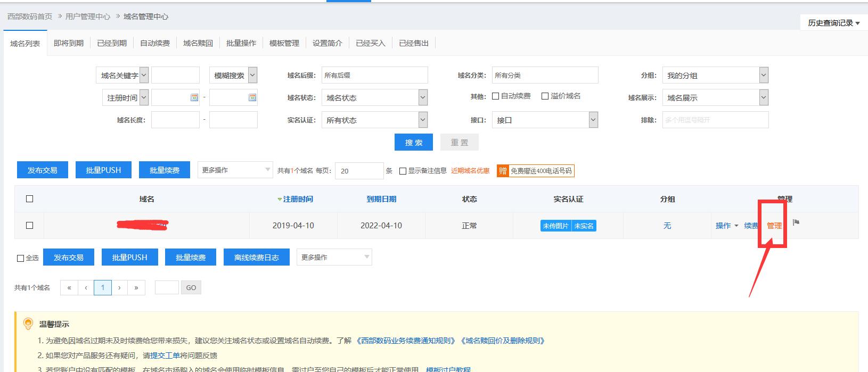Check the 全选 checkbox below table
Screen dimensions: 868x372
[x=20, y=258]
